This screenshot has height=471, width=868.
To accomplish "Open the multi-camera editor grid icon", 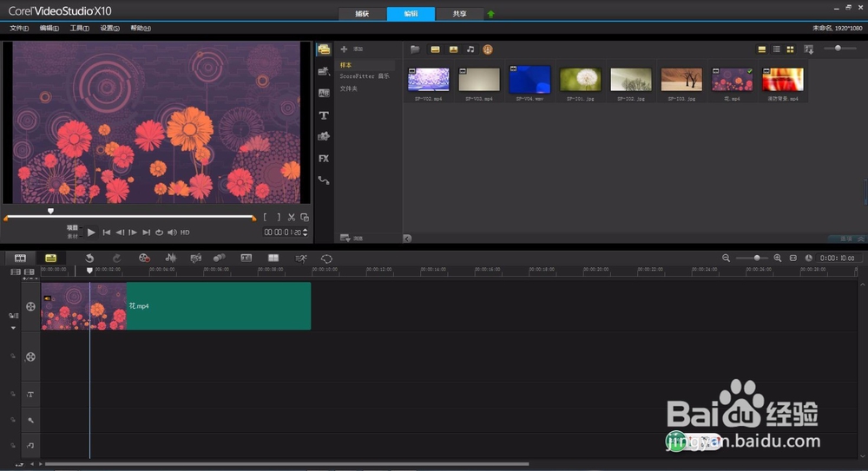I will (273, 258).
